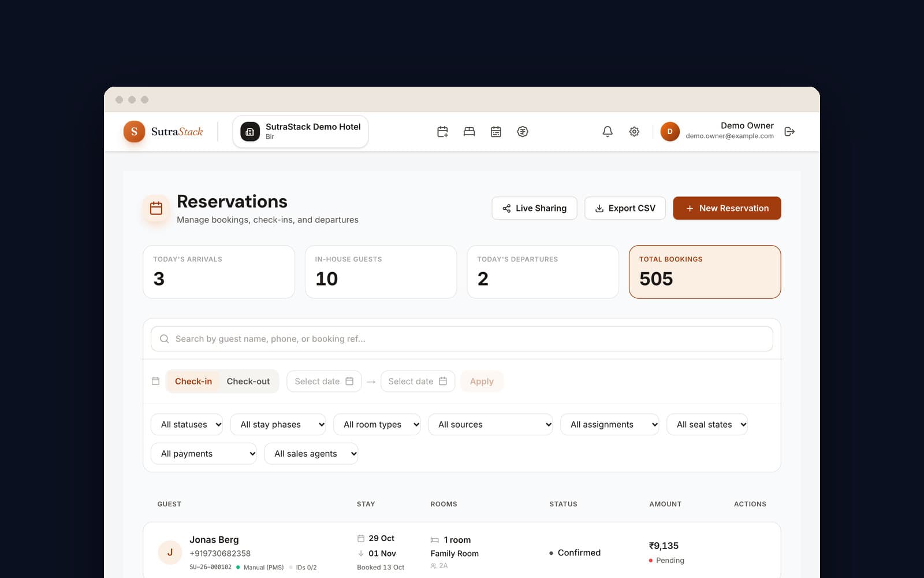
Task: Click the Apply date filter button
Action: pos(482,381)
